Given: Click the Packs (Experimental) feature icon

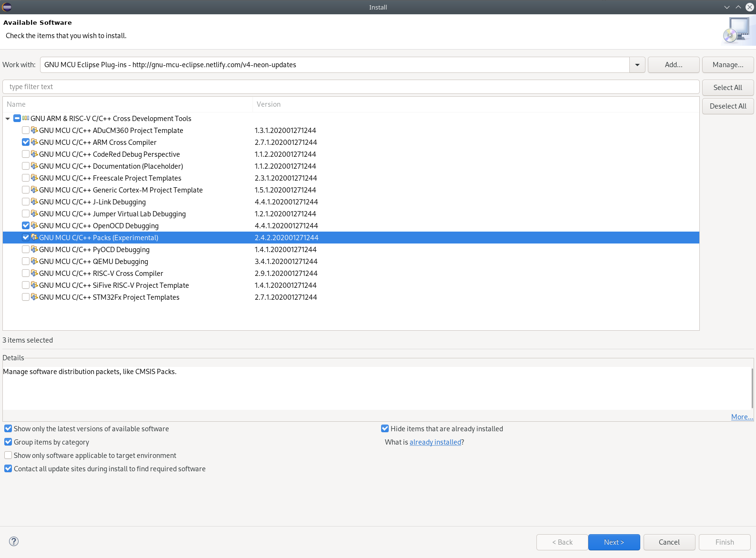Looking at the screenshot, I should pos(34,237).
